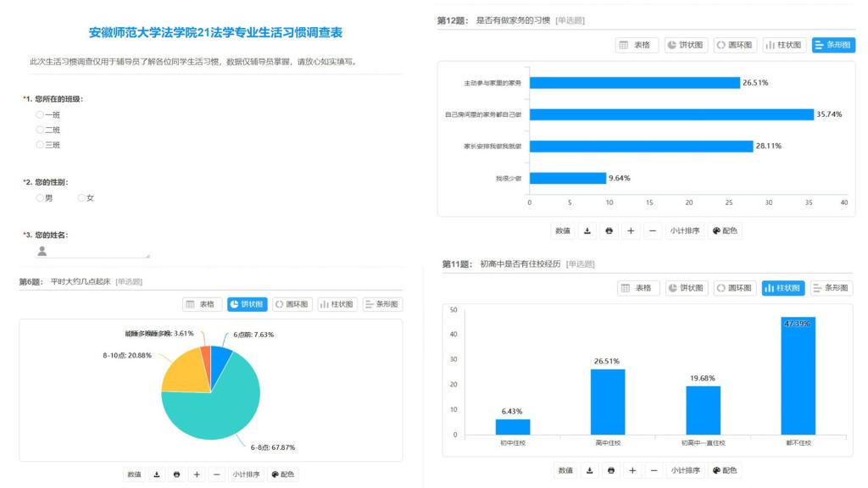This screenshot has width=868, height=488.
Task: Show question 11 as 条形图
Action: tap(832, 288)
